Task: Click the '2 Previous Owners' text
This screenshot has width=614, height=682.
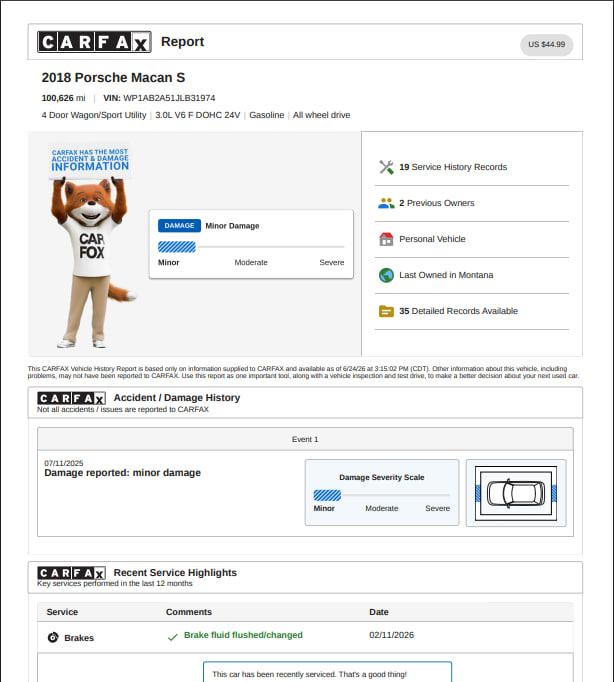Action: [x=437, y=203]
